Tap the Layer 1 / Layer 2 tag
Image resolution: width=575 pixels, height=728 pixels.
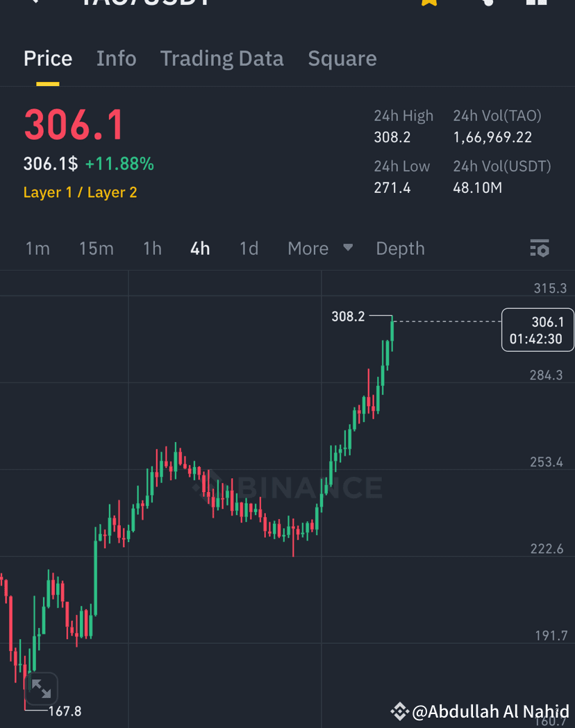(81, 192)
